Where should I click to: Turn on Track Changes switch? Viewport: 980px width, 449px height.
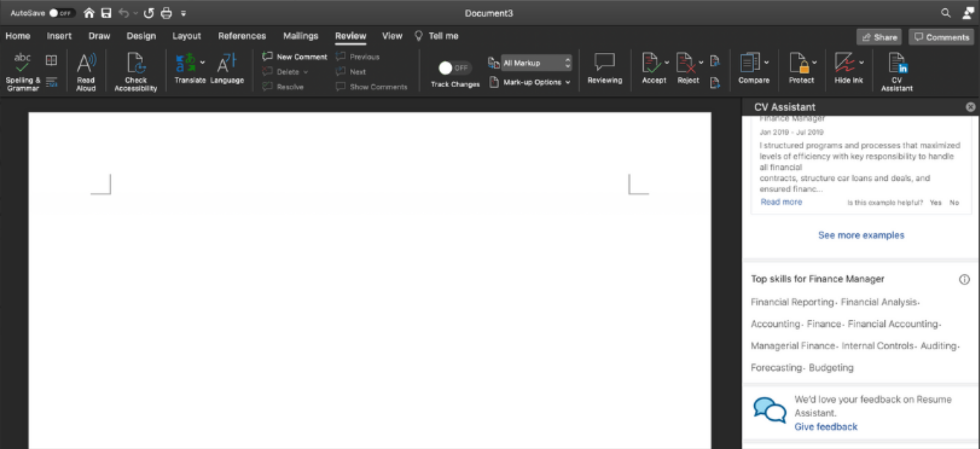pos(454,68)
